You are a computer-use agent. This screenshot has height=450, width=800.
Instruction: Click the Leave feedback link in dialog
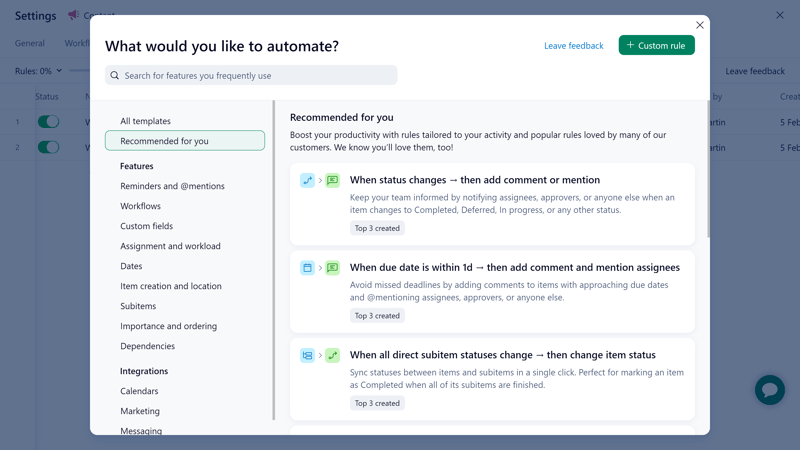[x=573, y=46]
